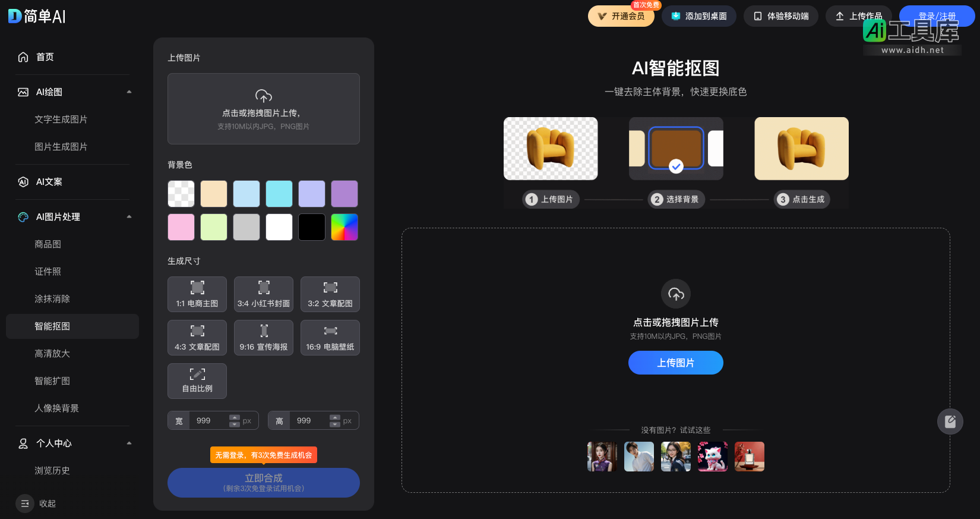The image size is (980, 519).
Task: Choose the 1:1 电商主图 size option
Action: tap(197, 294)
